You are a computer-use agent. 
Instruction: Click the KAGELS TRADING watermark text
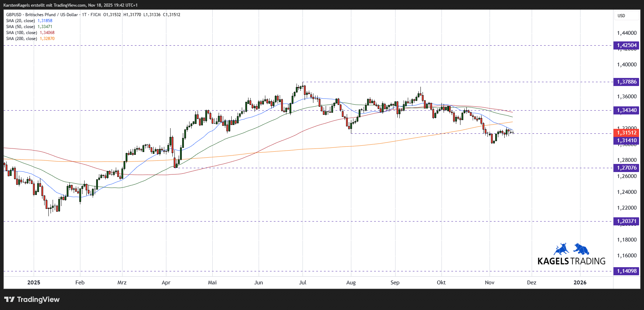571,261
